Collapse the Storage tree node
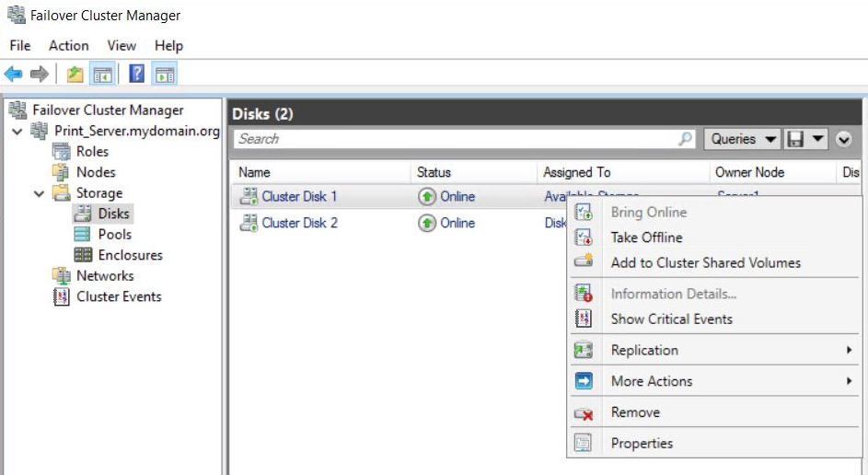Image resolution: width=868 pixels, height=475 pixels. pyautogui.click(x=39, y=193)
